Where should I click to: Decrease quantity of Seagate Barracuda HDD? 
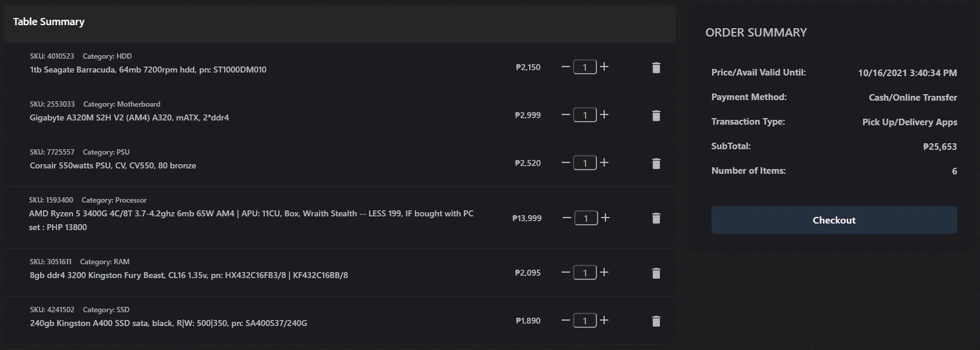point(565,67)
